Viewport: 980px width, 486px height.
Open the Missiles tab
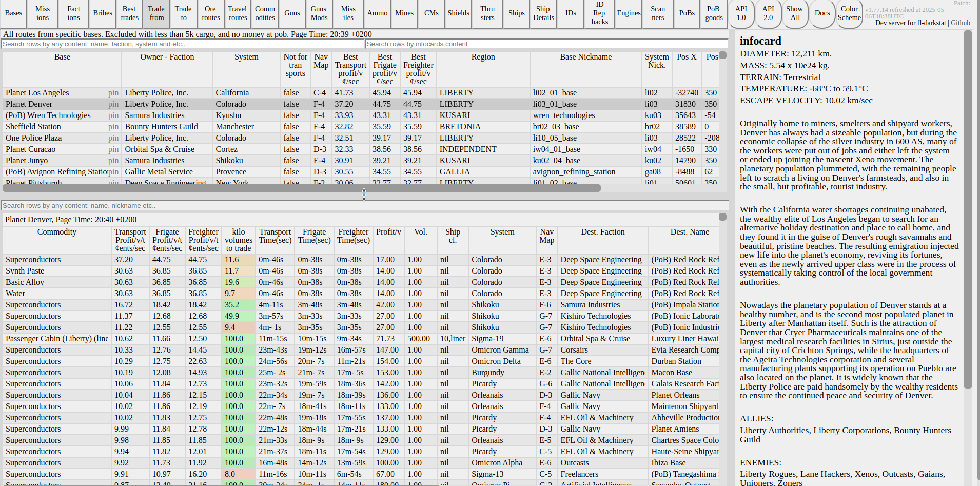pyautogui.click(x=348, y=14)
